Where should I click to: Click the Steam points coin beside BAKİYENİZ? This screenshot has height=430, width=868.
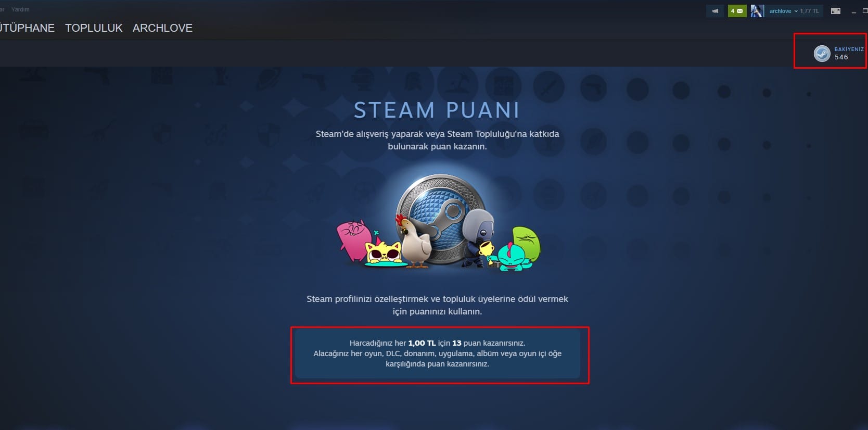click(822, 53)
